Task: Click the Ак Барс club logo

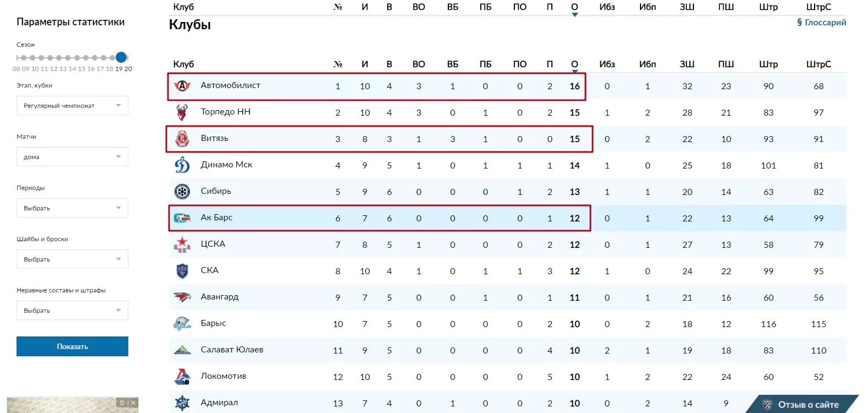Action: click(x=182, y=218)
